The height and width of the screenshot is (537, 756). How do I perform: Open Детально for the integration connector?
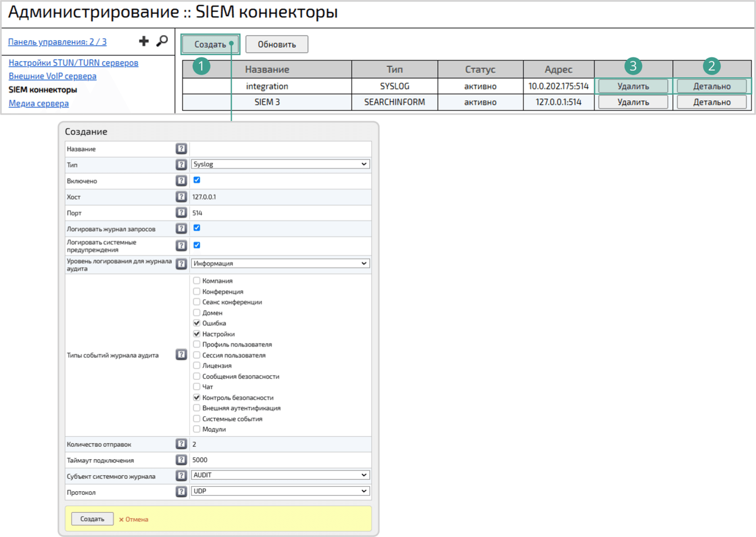click(711, 86)
